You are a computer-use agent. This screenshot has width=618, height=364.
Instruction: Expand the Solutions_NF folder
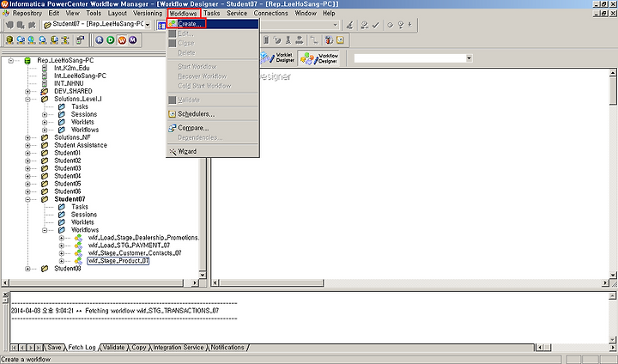coord(27,137)
